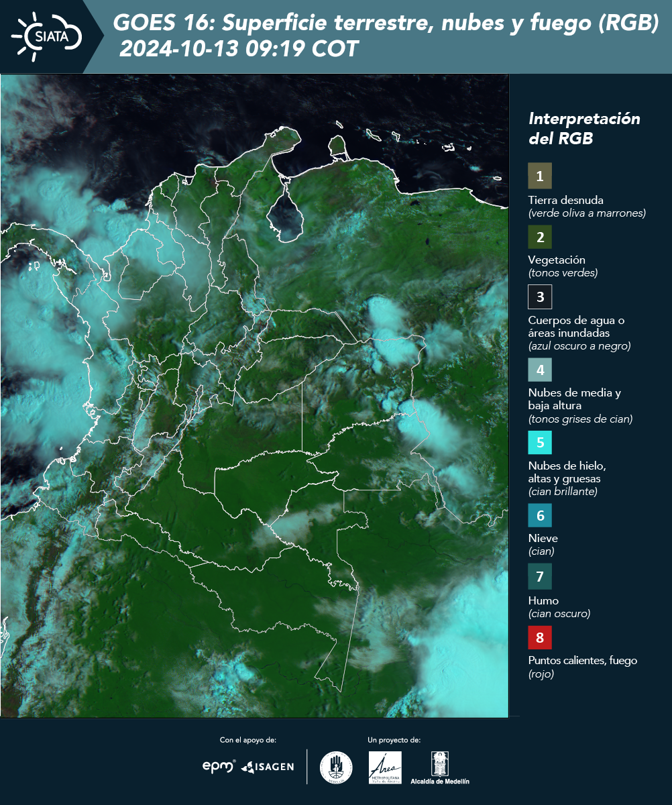Image resolution: width=672 pixels, height=805 pixels.
Task: Click the "Nieve" legend label
Action: tap(543, 538)
